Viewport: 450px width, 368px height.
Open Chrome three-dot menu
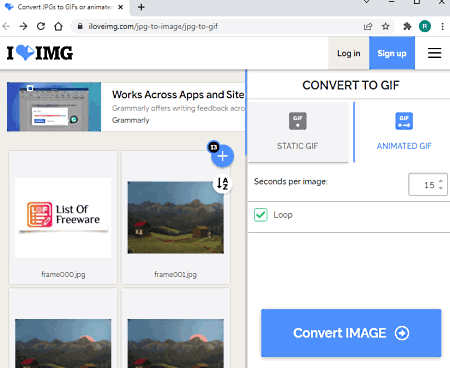click(x=442, y=26)
